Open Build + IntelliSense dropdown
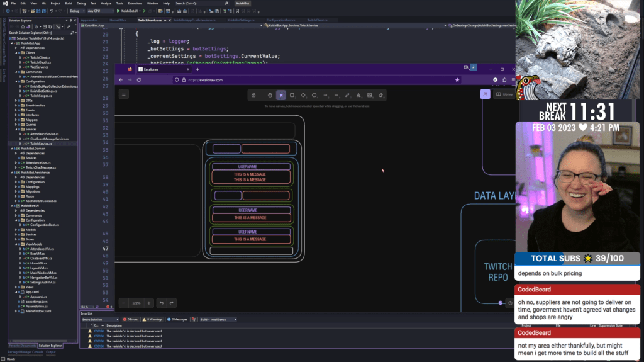Screen dimensions: 644x362 (218, 319)
